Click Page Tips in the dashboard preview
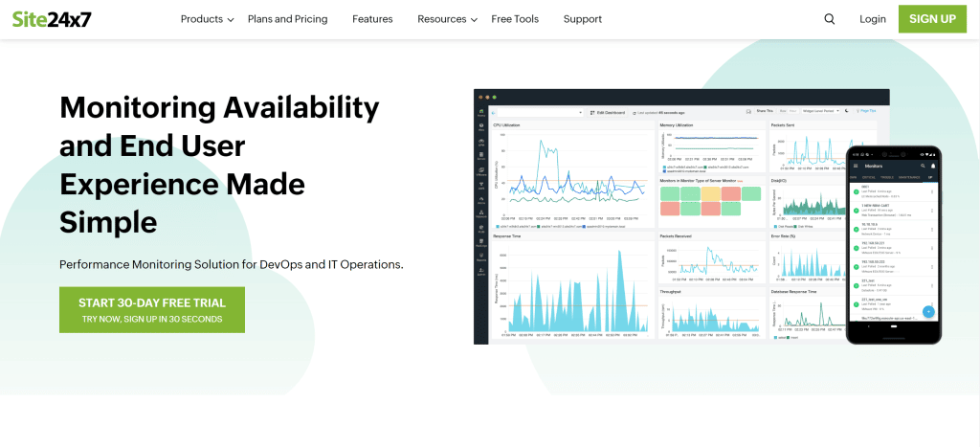The width and height of the screenshot is (980, 447). coord(867,111)
